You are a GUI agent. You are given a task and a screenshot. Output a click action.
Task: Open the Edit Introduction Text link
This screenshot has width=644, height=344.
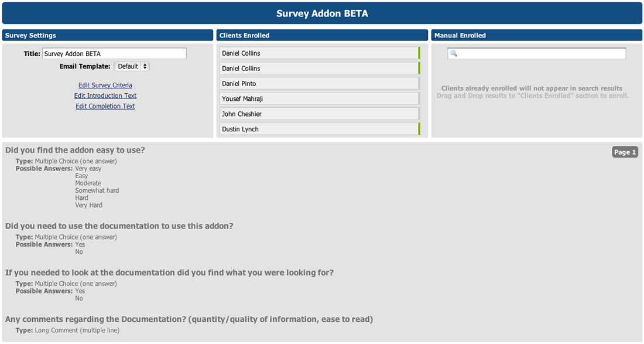pos(105,96)
